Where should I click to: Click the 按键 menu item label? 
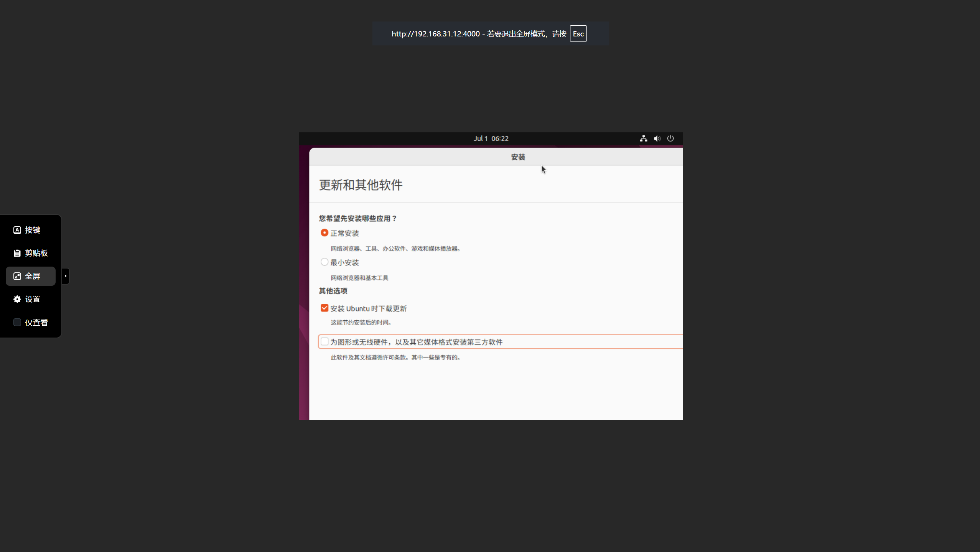click(33, 230)
